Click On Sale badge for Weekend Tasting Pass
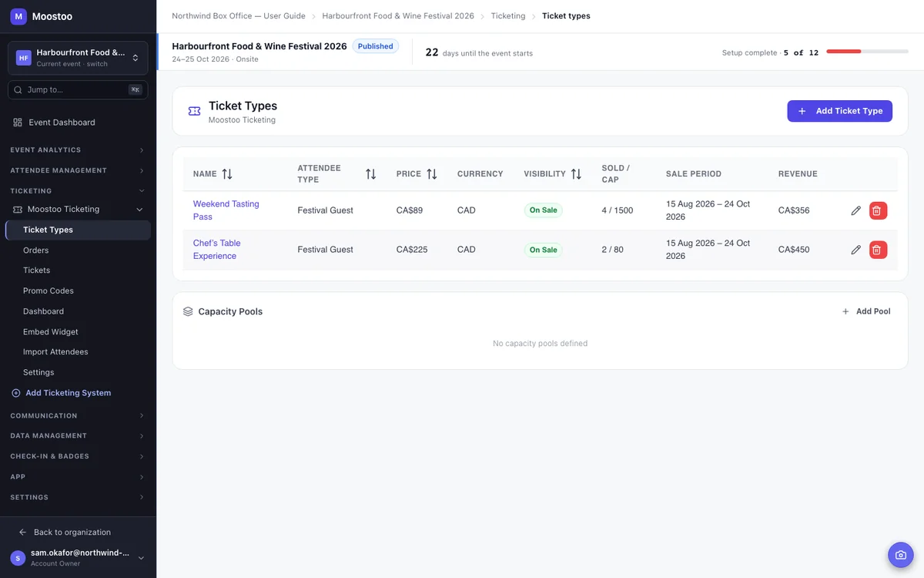The height and width of the screenshot is (578, 924). pos(544,210)
